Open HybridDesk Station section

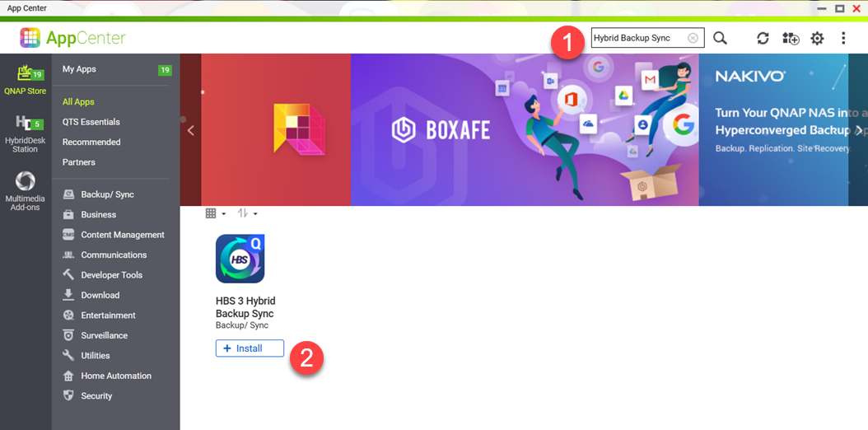point(25,133)
